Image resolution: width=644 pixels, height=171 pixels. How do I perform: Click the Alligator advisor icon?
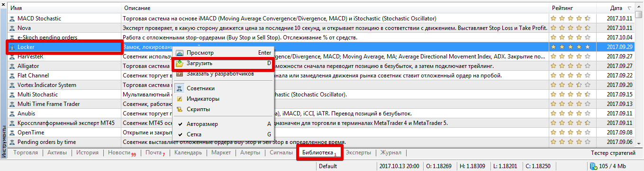(12, 66)
